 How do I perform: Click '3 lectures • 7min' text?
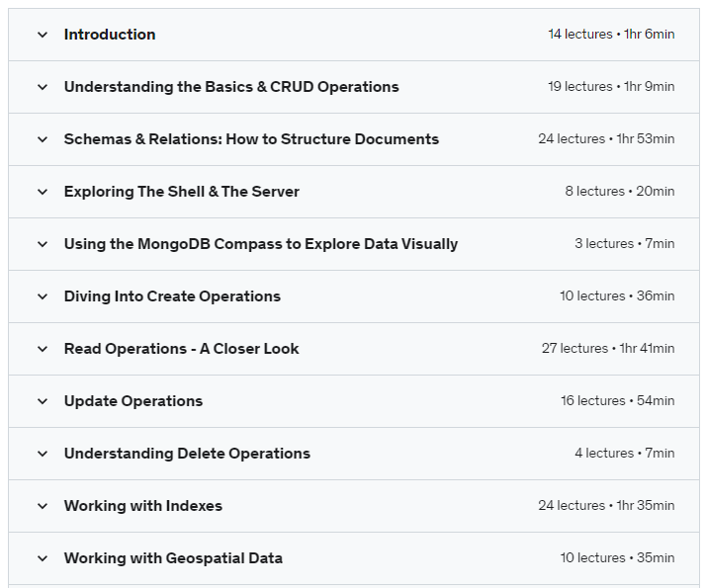pyautogui.click(x=625, y=244)
